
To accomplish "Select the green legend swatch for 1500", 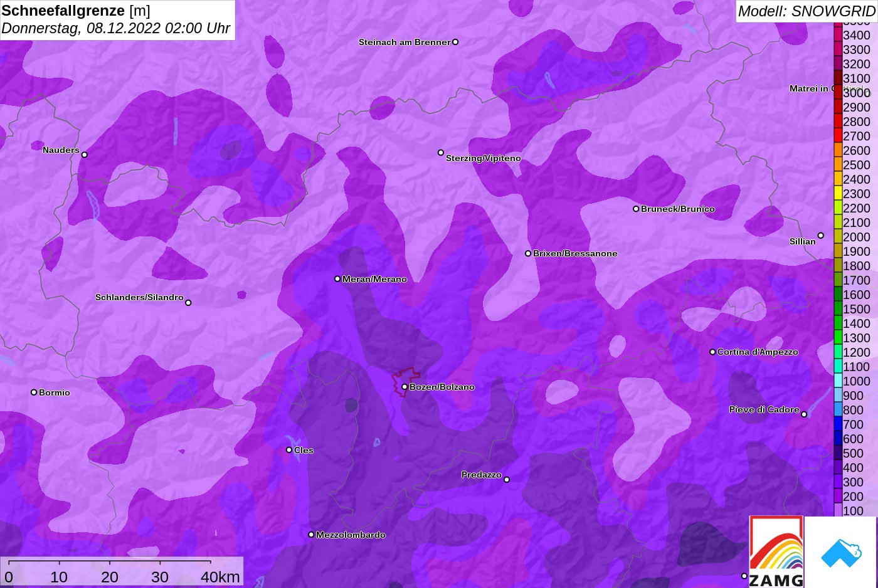I will [838, 308].
